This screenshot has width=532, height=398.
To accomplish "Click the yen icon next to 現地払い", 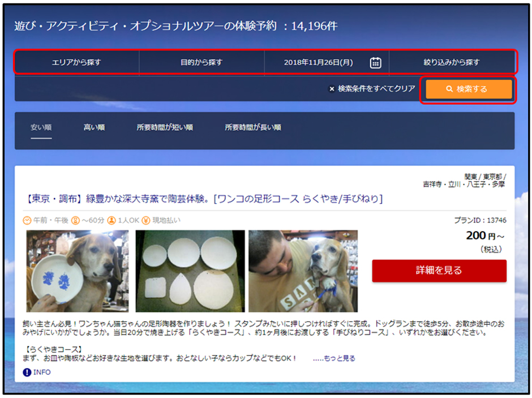I will [x=145, y=220].
